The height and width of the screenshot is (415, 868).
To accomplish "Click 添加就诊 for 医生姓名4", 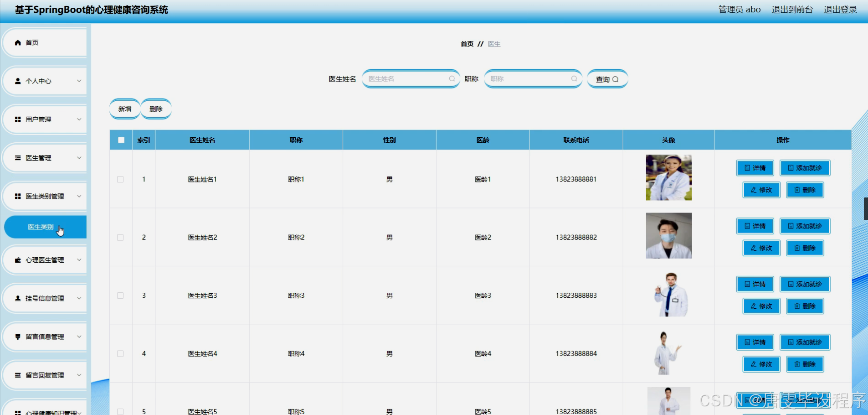I will 805,342.
